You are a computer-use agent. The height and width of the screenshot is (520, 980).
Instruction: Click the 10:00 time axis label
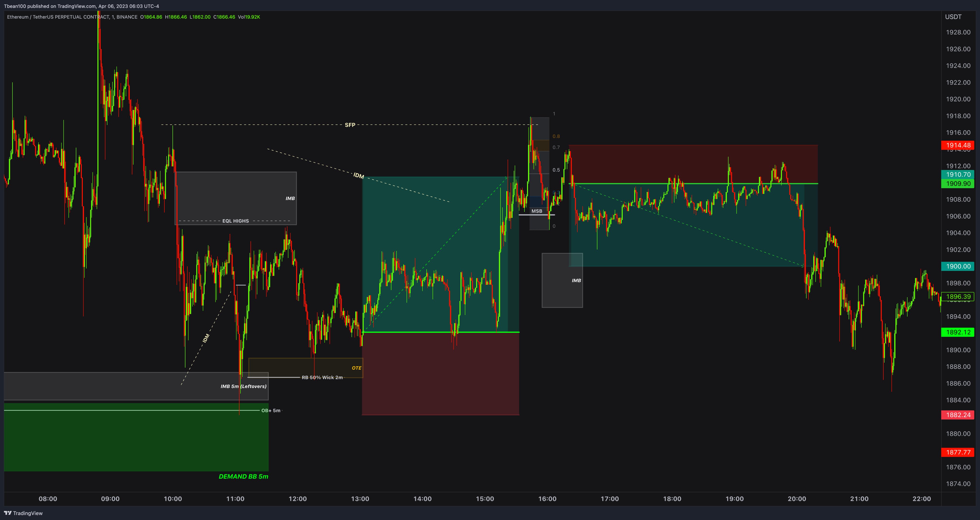click(173, 499)
